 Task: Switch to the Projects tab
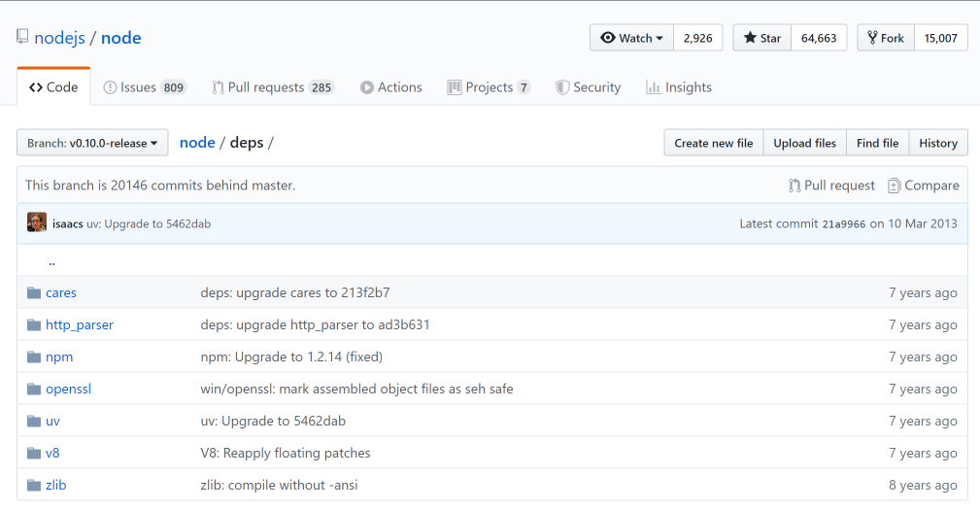(489, 87)
